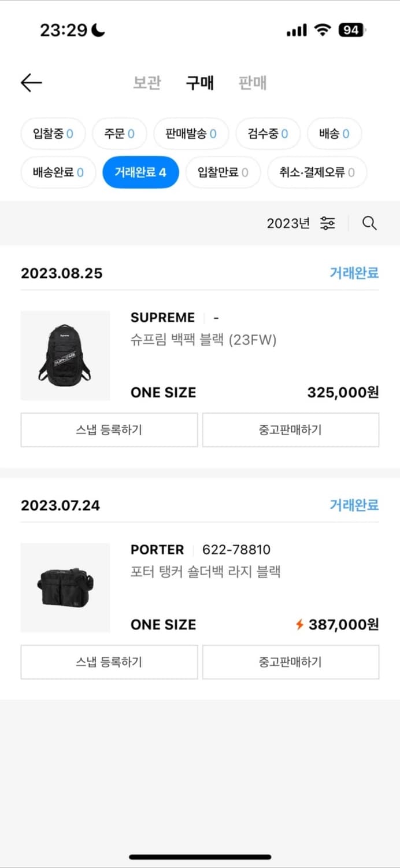The height and width of the screenshot is (868, 400).
Task: Select the 입찰중 filter chip
Action: 53,133
